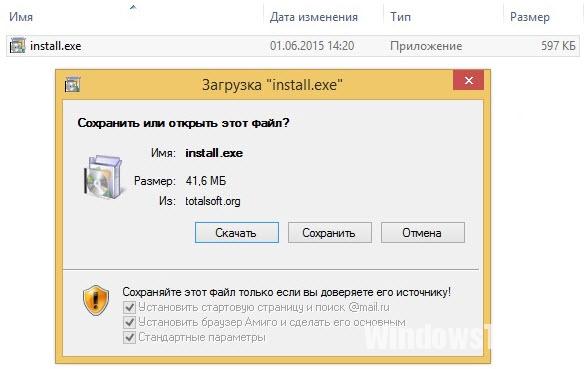Sort by the Тип column header

[x=400, y=17]
